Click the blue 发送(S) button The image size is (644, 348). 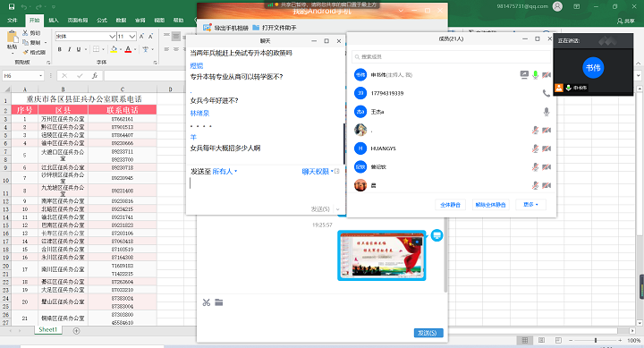(x=428, y=333)
